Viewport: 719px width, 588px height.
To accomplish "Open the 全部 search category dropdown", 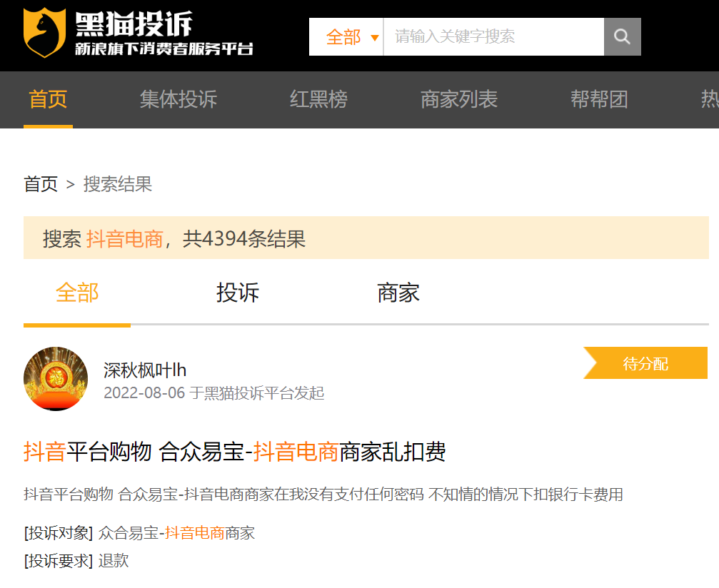I will tap(346, 36).
